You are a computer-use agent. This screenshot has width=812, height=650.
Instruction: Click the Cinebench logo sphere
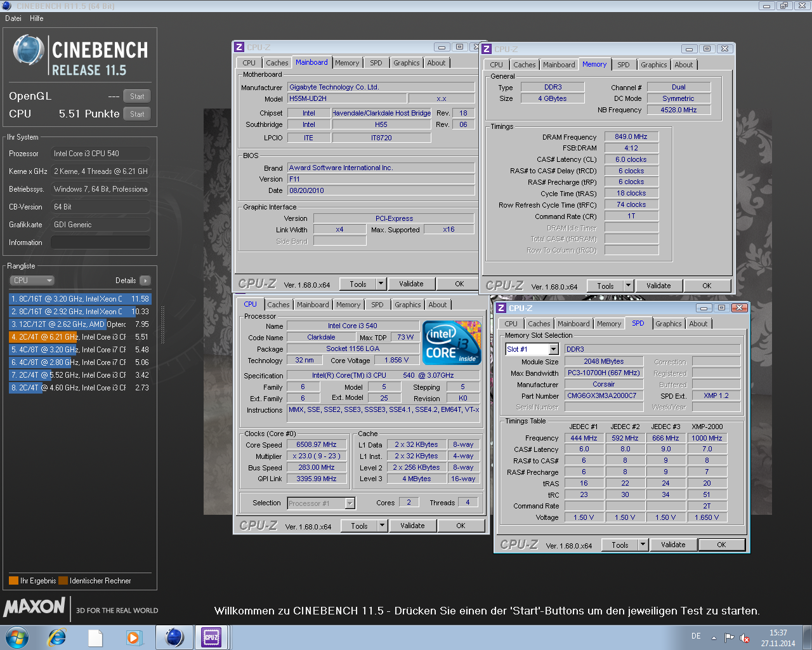(29, 51)
